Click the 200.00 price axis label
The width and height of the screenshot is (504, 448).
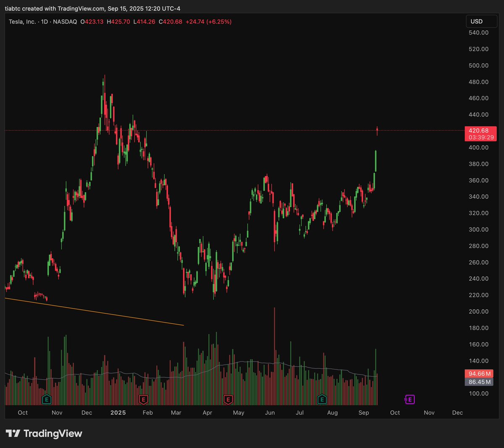pyautogui.click(x=479, y=311)
